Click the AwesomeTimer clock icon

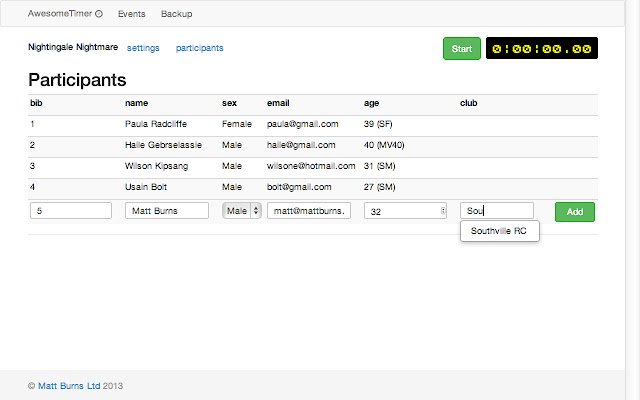pyautogui.click(x=99, y=14)
